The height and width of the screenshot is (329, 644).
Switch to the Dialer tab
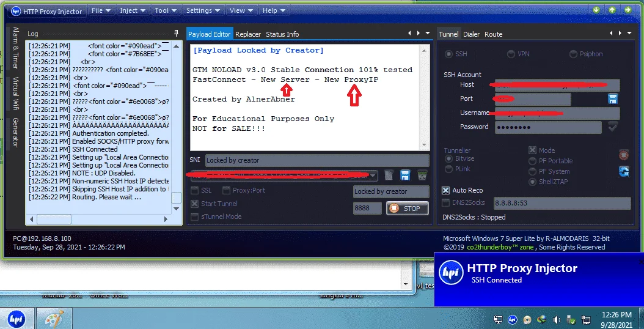(472, 34)
